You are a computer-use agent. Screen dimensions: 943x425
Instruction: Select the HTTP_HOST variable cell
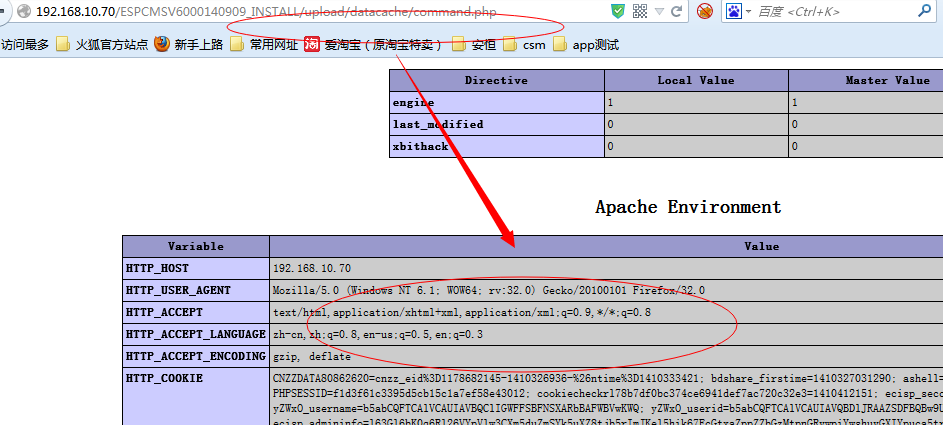[x=196, y=269]
